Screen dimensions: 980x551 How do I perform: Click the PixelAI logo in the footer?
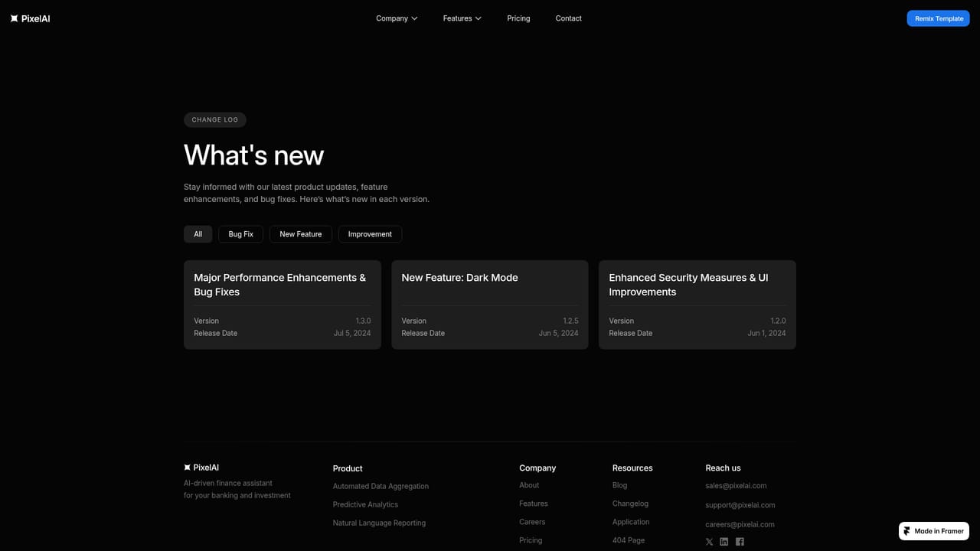point(201,468)
